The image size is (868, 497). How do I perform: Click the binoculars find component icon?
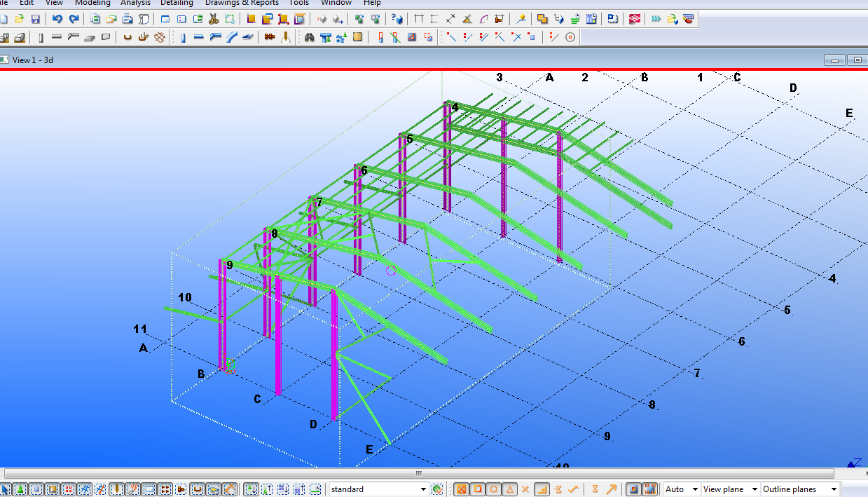click(x=308, y=37)
